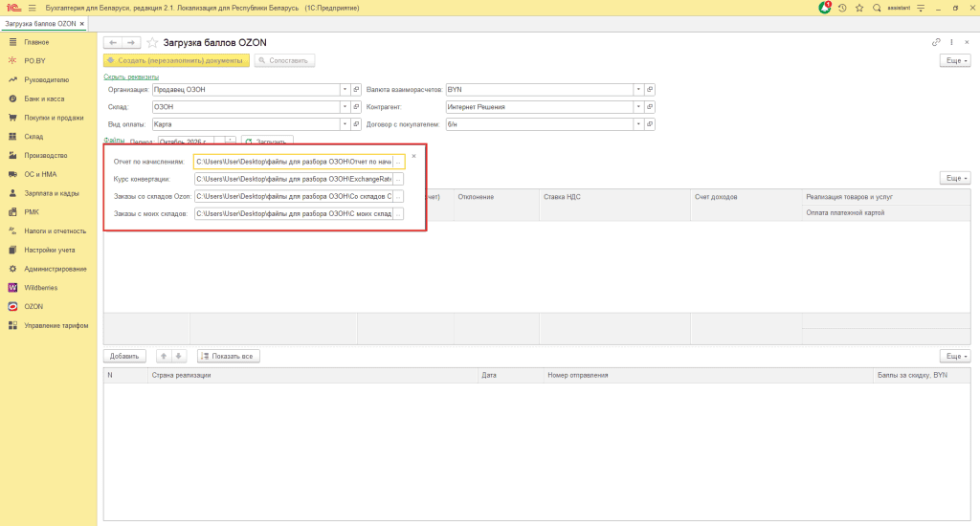Open Производство section in sidebar

[x=46, y=156]
